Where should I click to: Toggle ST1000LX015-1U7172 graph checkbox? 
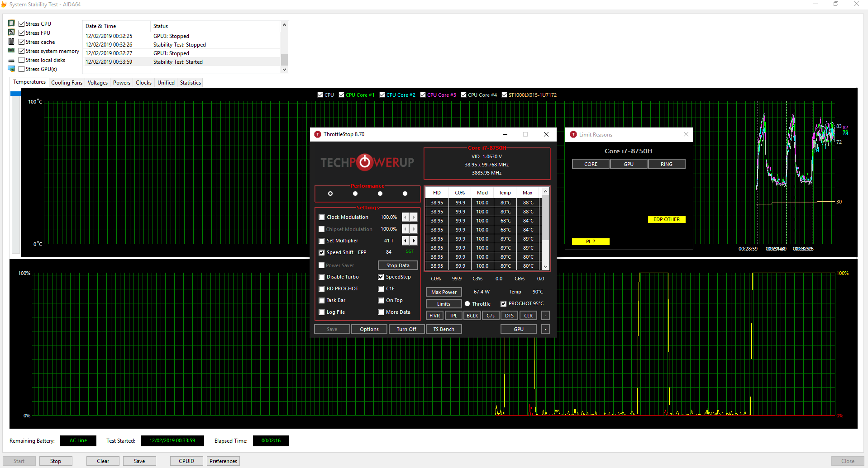tap(505, 95)
